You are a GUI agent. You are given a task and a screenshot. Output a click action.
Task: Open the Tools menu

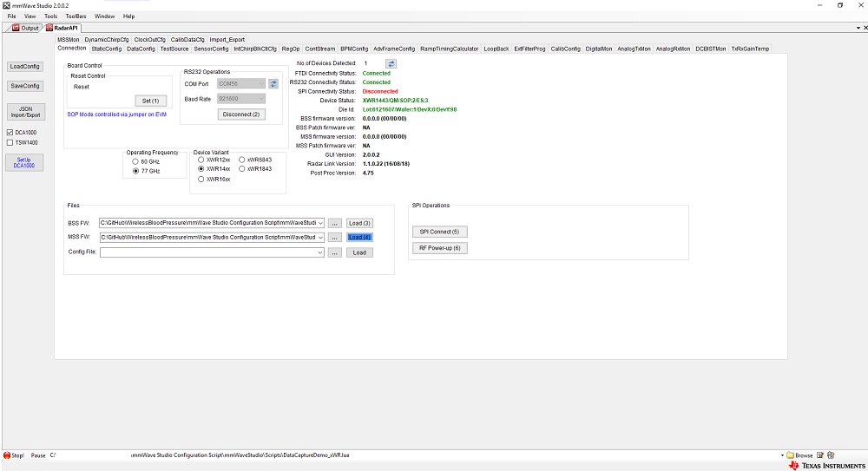pos(50,16)
